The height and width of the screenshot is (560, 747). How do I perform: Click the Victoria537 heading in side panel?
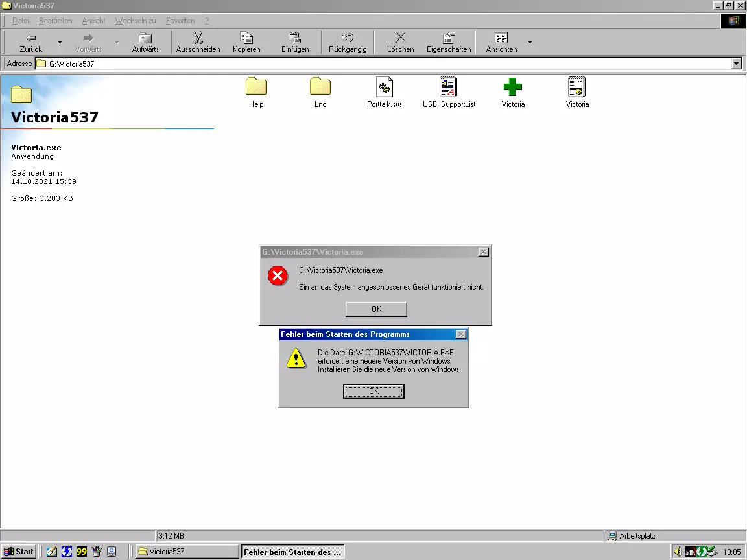click(x=54, y=117)
